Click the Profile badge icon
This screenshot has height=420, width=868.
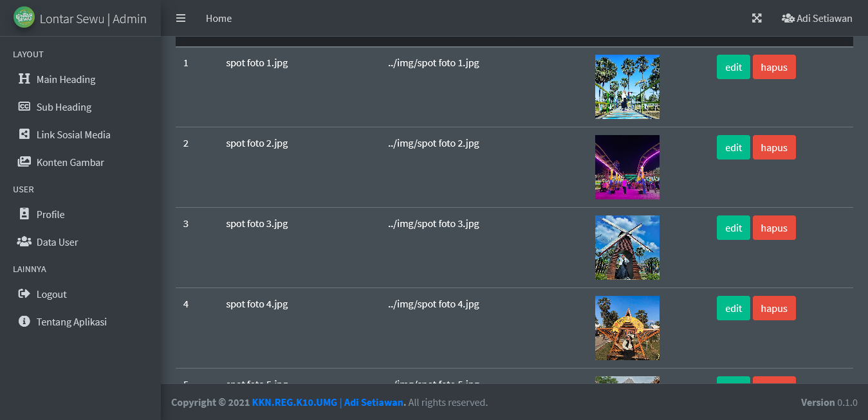24,214
